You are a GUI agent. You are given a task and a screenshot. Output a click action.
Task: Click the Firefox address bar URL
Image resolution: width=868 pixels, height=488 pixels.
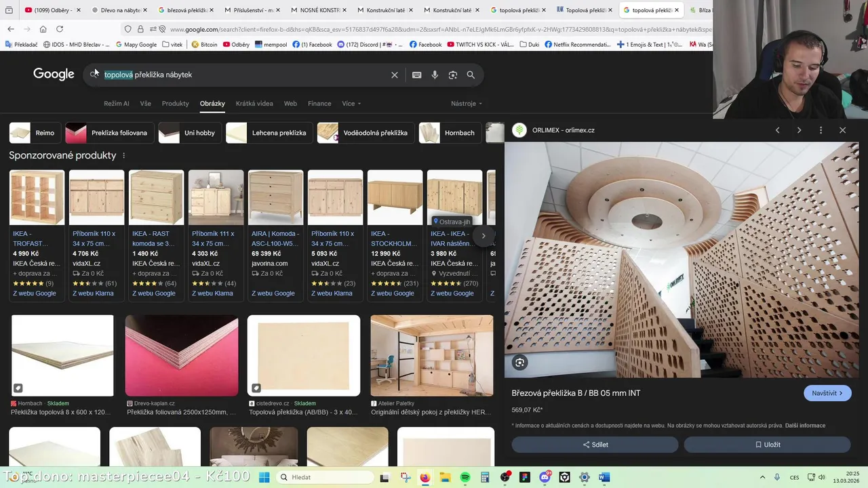[x=441, y=29]
